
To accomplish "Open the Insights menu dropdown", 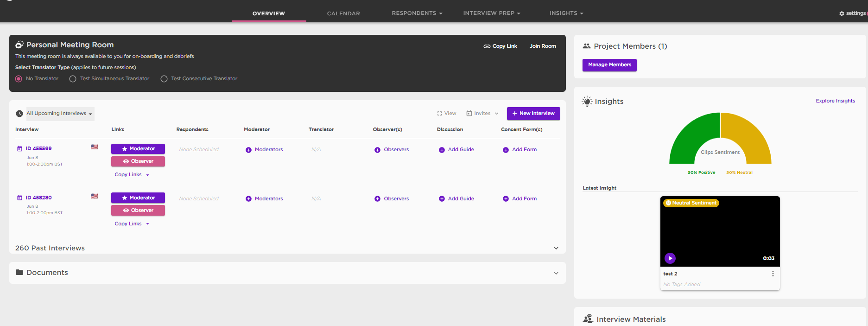I will (x=566, y=13).
